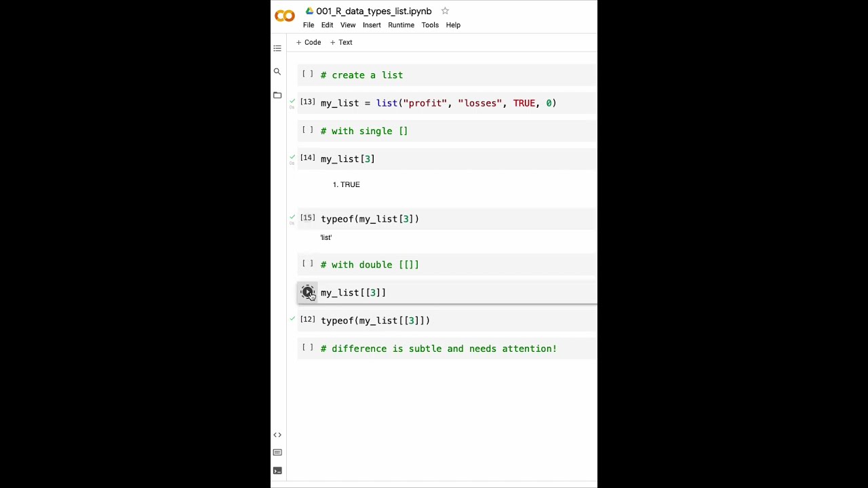This screenshot has width=868, height=488.
Task: Click the output 'list'
Action: (326, 237)
